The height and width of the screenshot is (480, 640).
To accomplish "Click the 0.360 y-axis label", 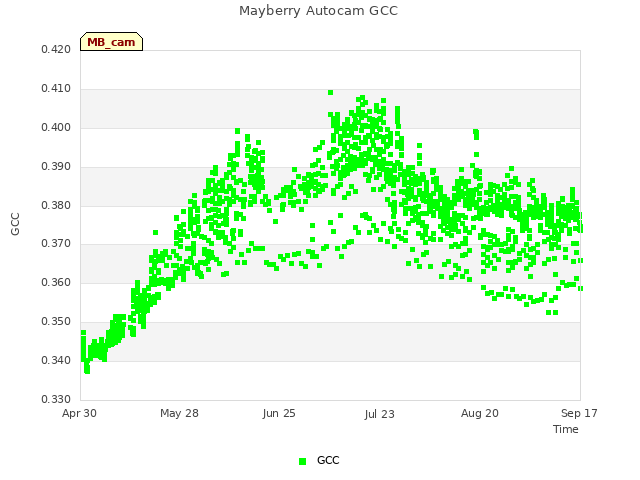I will 56,282.
